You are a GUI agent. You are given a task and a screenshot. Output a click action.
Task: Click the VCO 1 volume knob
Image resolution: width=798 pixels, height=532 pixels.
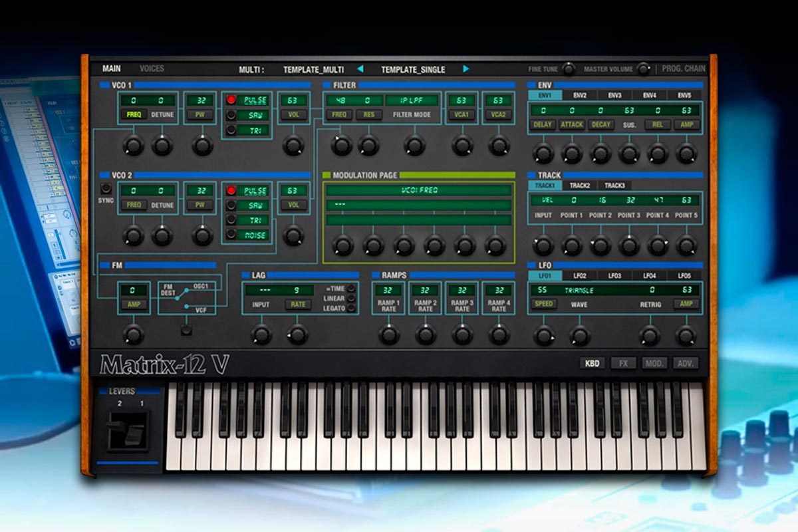[x=293, y=146]
